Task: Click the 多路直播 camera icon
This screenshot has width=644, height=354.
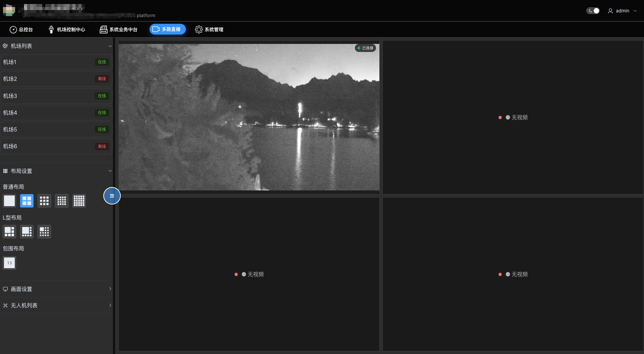Action: coord(156,29)
